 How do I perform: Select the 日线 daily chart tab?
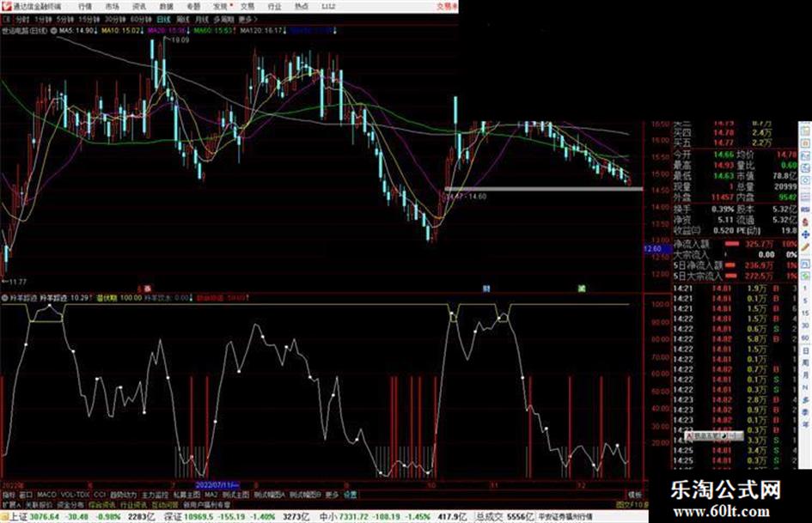pos(163,20)
